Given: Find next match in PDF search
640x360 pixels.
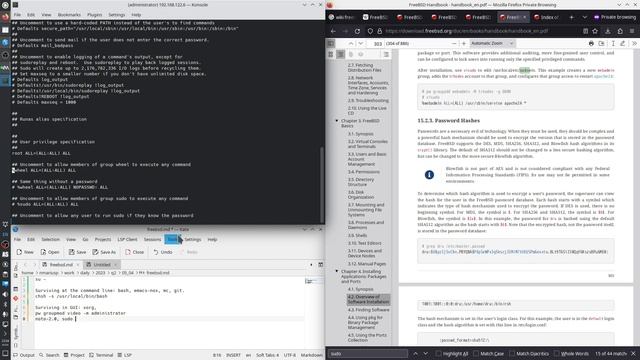Looking at the screenshot, I should pos(425,353).
